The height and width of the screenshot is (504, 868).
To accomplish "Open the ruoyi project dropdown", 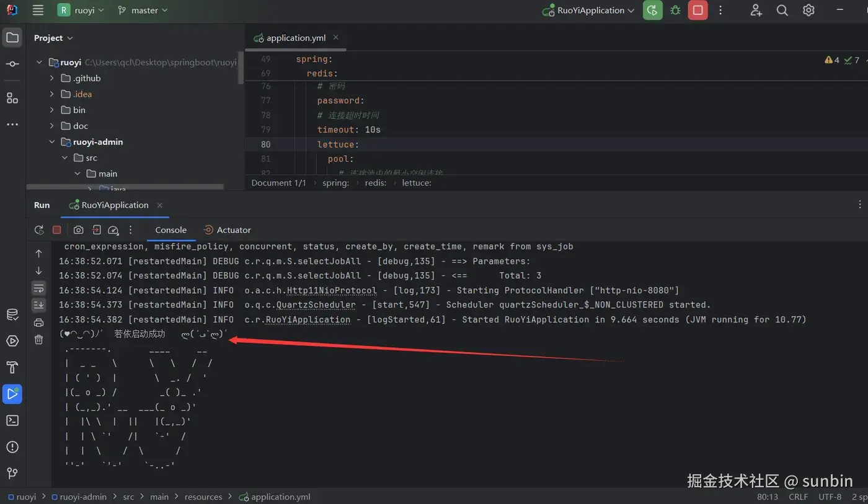I will [x=81, y=11].
